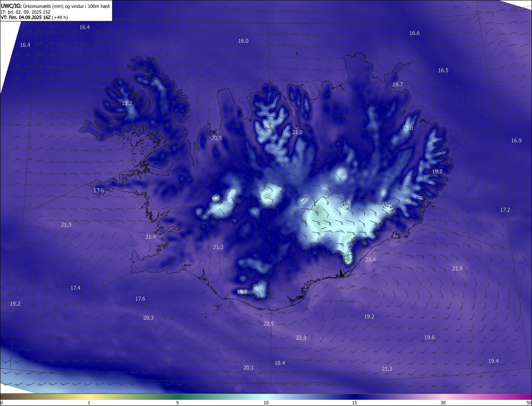
Task: Pick the 16.5 value label
Action: [x=443, y=70]
